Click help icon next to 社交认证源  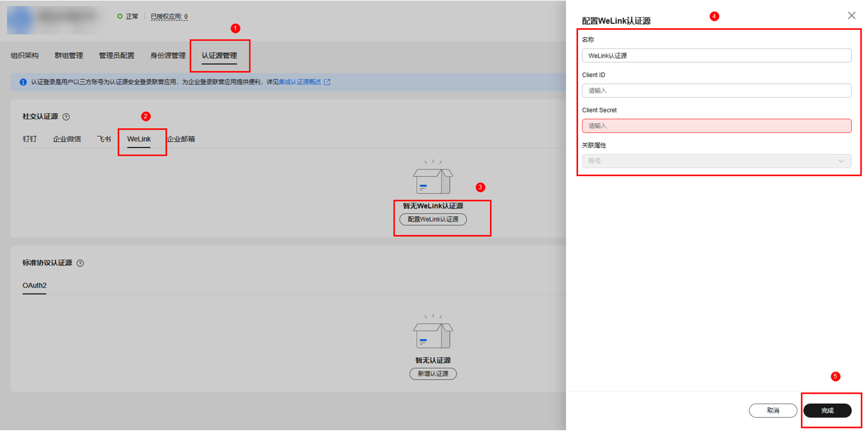pos(66,117)
